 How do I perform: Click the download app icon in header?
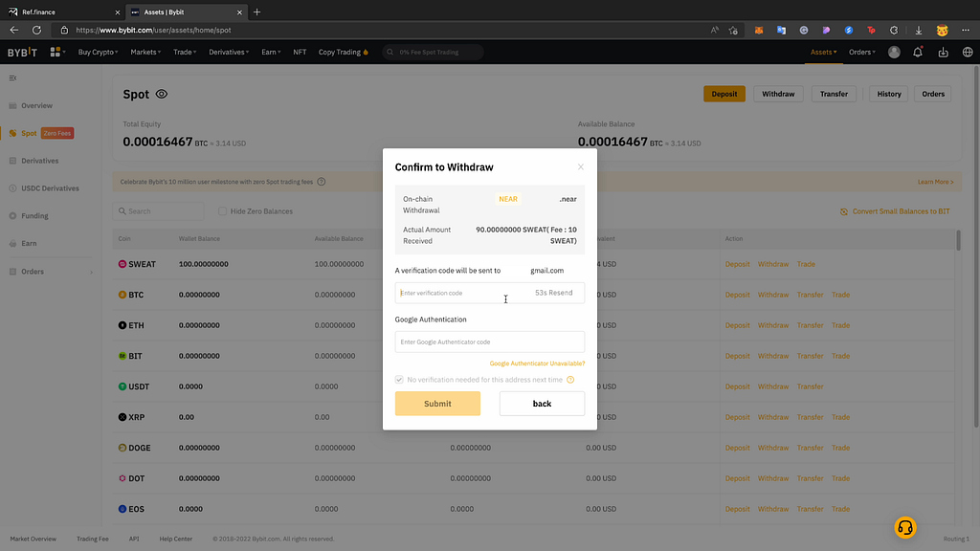[x=943, y=53]
